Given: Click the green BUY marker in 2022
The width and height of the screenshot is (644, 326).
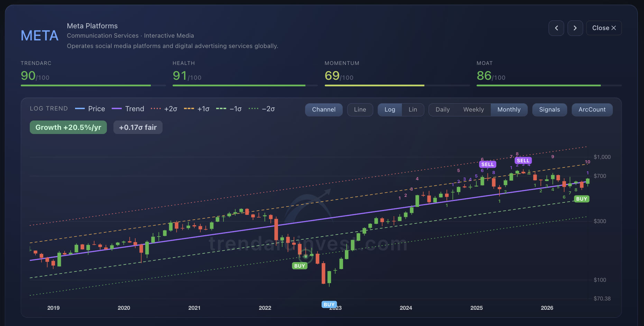Looking at the screenshot, I should pos(300,266).
